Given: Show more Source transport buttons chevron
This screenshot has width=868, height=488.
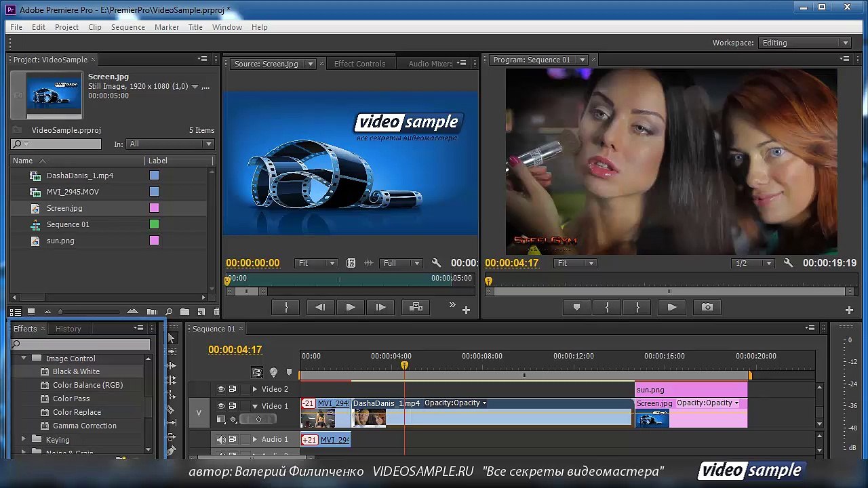Looking at the screenshot, I should (452, 306).
